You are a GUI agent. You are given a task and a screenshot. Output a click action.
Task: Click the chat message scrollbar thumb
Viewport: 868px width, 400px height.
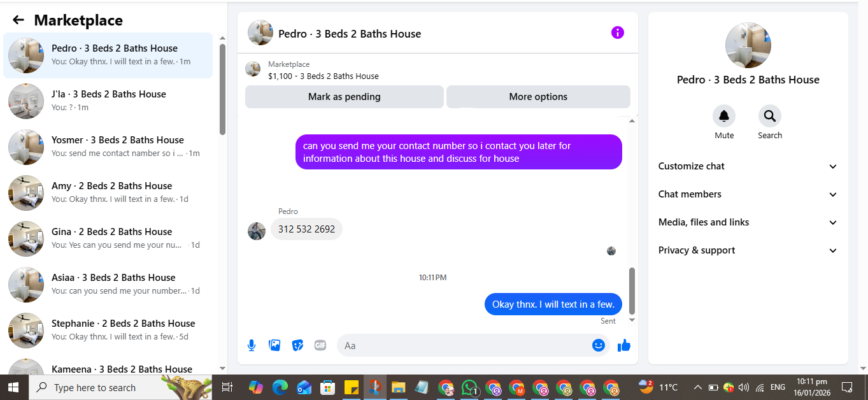click(632, 290)
